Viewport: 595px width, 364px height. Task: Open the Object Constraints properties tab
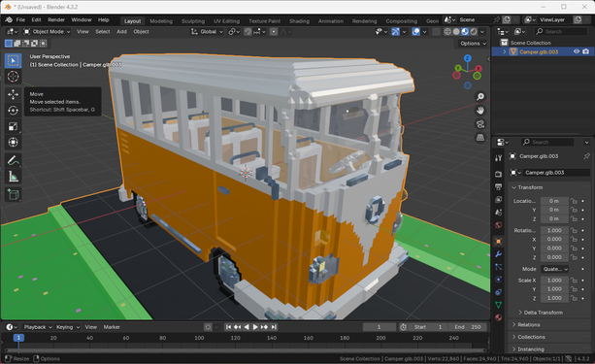(x=499, y=292)
